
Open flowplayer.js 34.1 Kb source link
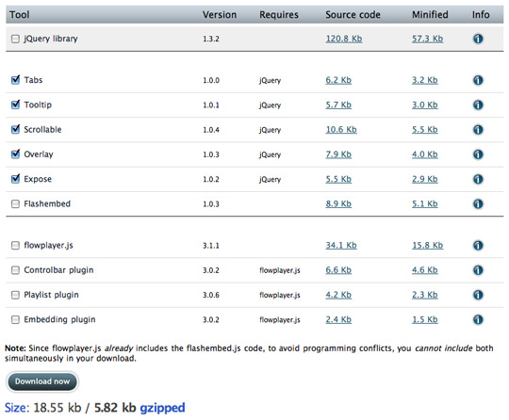341,246
